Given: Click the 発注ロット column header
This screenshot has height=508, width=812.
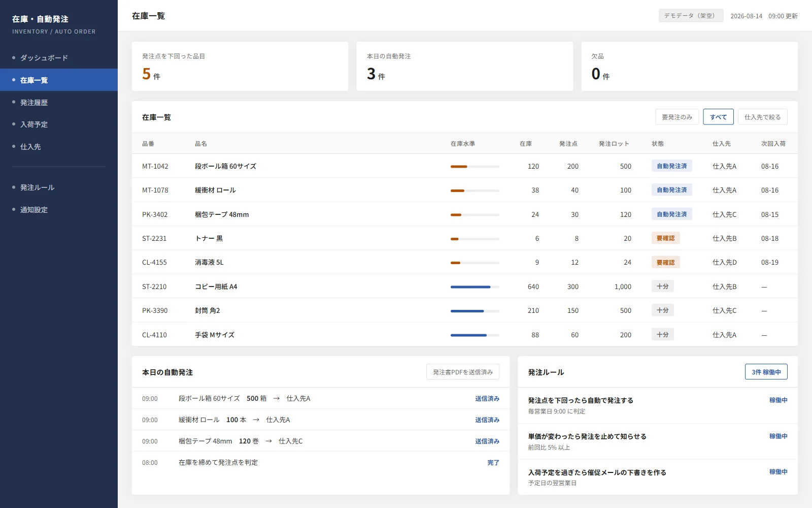Looking at the screenshot, I should (x=614, y=144).
